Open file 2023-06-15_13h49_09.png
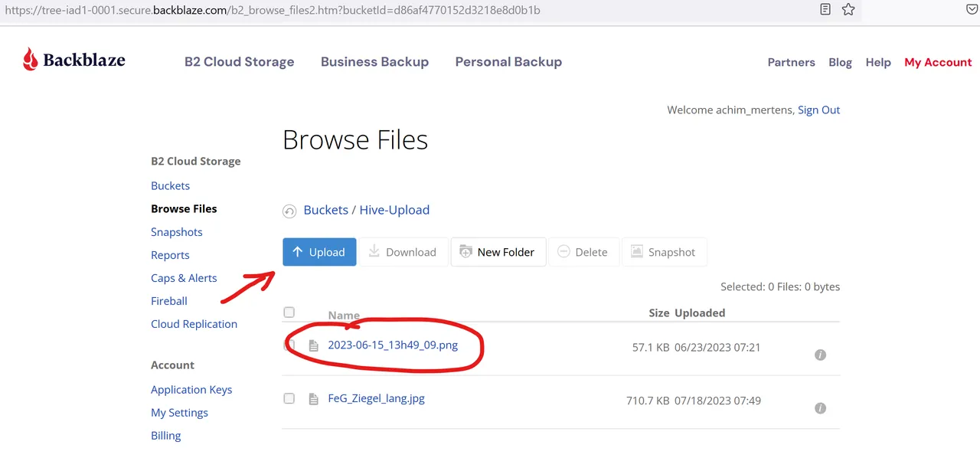Image resolution: width=980 pixels, height=458 pixels. click(393, 345)
